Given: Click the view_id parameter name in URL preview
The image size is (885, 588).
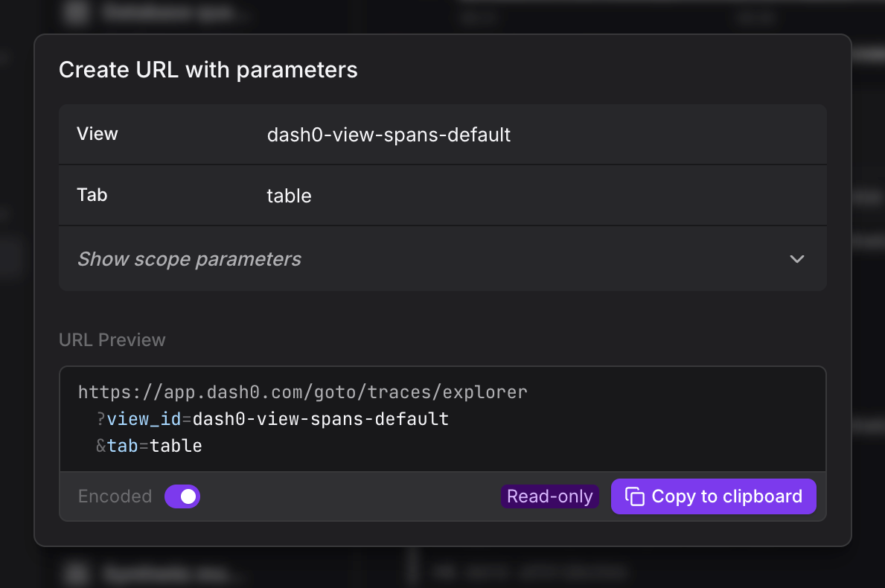Looking at the screenshot, I should coord(144,419).
